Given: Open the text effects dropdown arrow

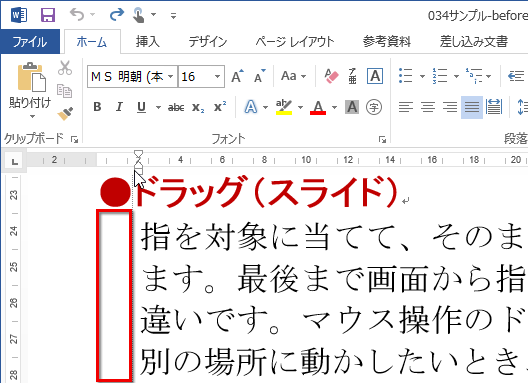Looking at the screenshot, I should tap(266, 107).
